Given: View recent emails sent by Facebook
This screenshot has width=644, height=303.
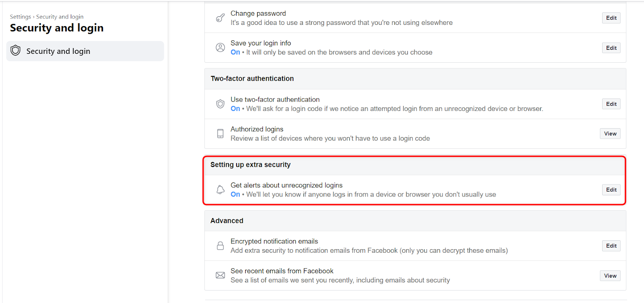Looking at the screenshot, I should click(x=609, y=275).
